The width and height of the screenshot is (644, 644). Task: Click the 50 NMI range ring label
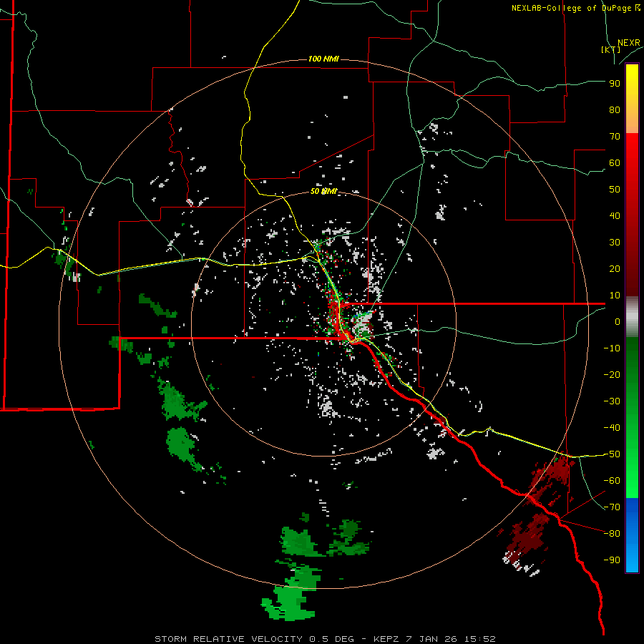tap(323, 191)
